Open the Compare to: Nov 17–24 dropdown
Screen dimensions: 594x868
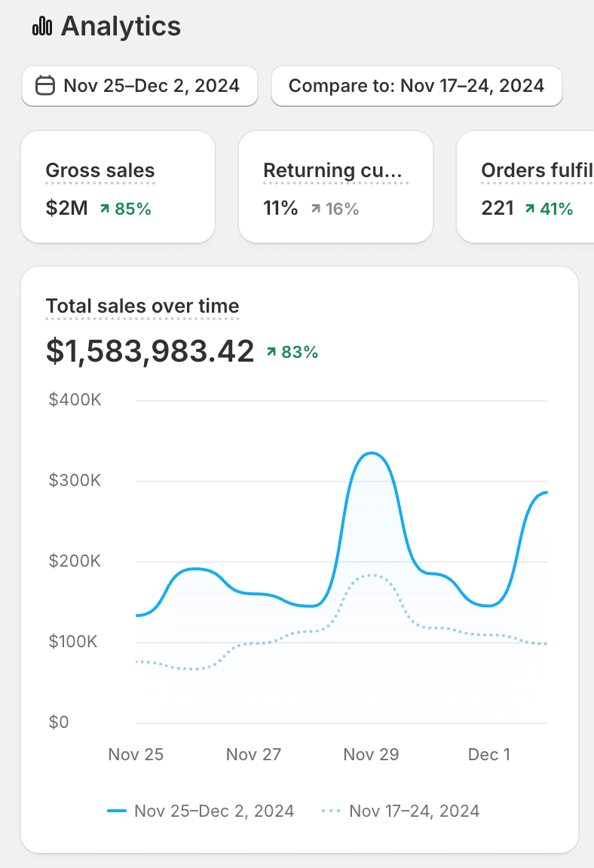(x=416, y=85)
